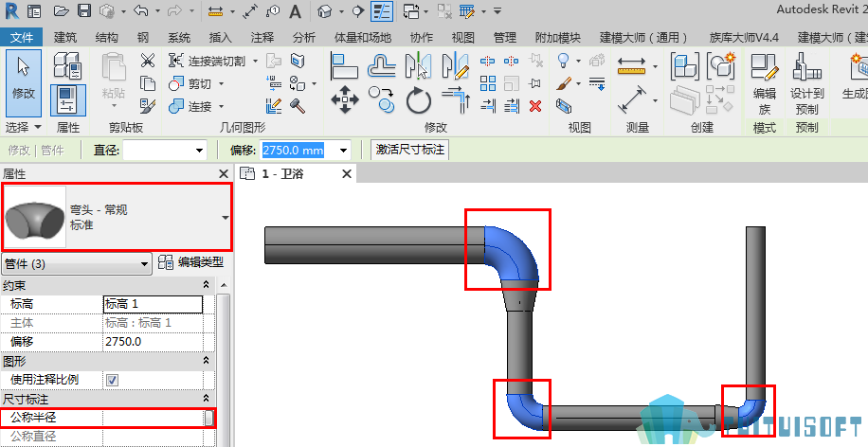868x447 pixels.
Task: Click the 公称半径 value field
Action: tap(154, 418)
